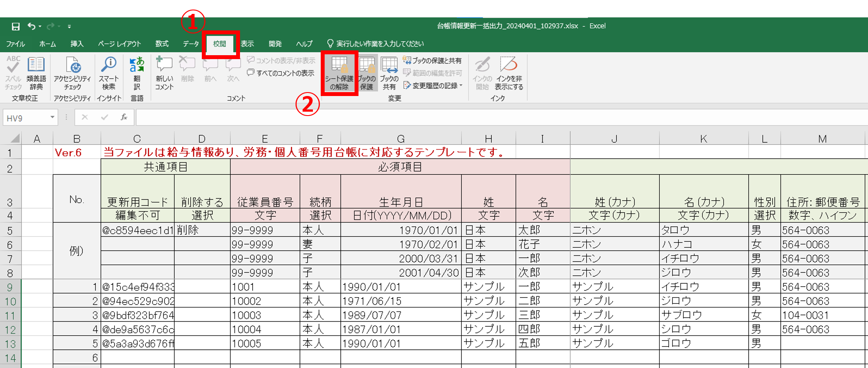The height and width of the screenshot is (368, 868).
Task: Open スマート検索 lookup
Action: point(108,73)
